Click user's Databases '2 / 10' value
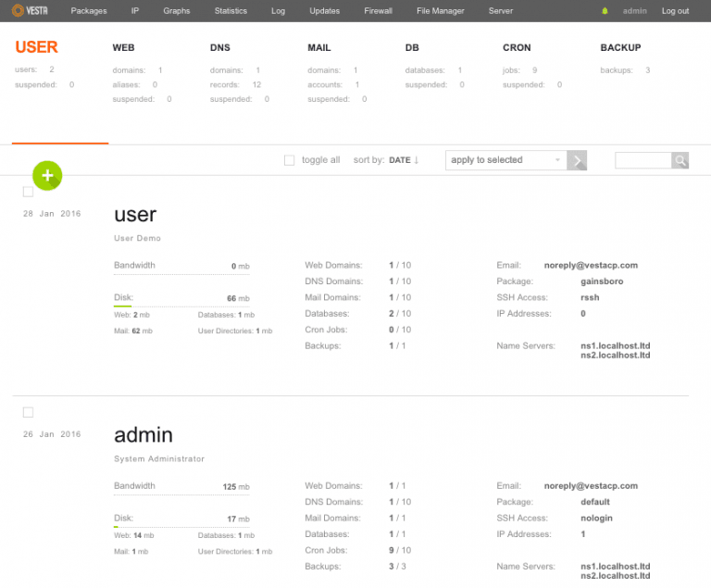The width and height of the screenshot is (711, 588). click(400, 314)
